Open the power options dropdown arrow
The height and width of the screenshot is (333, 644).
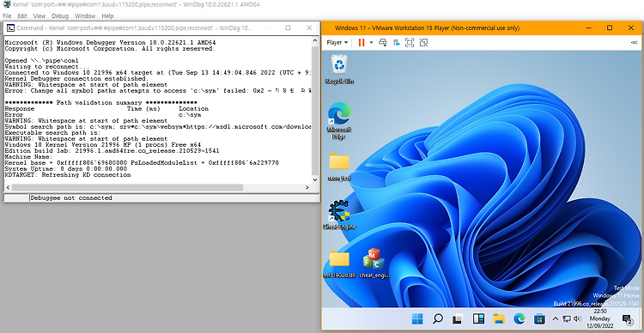tap(371, 42)
